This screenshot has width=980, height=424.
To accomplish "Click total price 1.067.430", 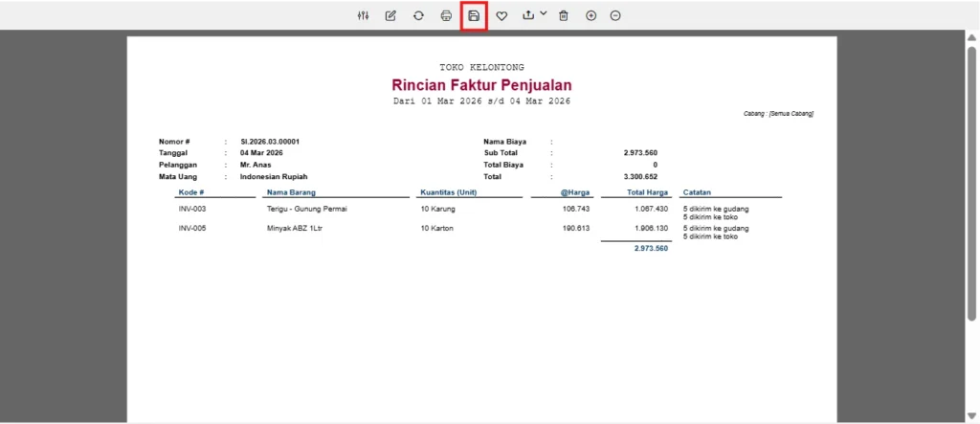I will click(650, 209).
